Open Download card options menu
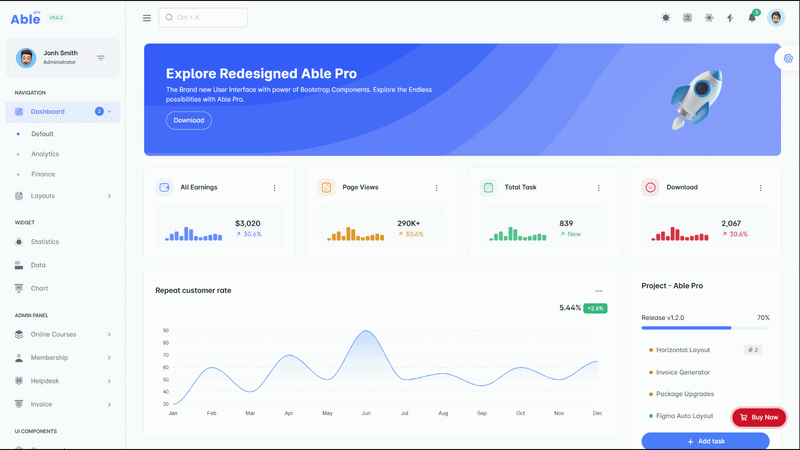Image resolution: width=800 pixels, height=450 pixels. [761, 188]
